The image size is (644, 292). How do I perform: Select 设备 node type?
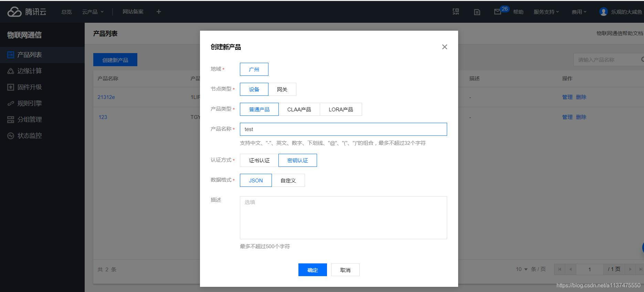(254, 89)
